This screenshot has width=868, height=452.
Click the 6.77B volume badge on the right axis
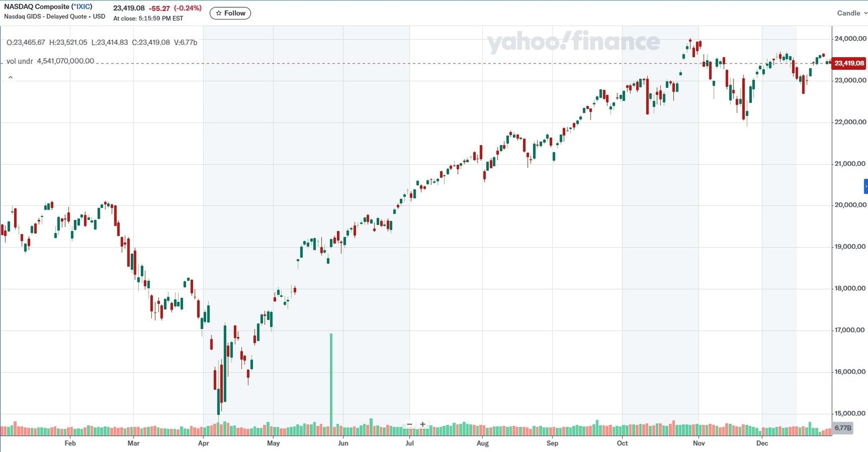coord(842,428)
